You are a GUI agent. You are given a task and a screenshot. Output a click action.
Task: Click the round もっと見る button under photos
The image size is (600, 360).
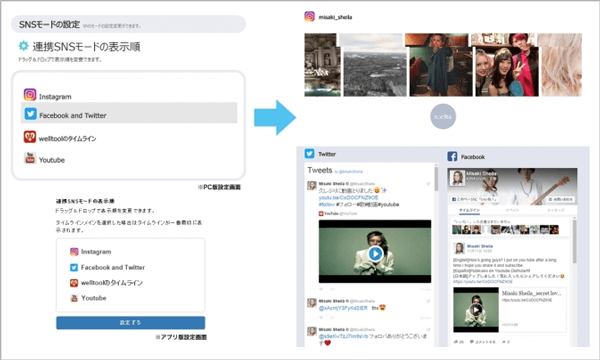[443, 116]
